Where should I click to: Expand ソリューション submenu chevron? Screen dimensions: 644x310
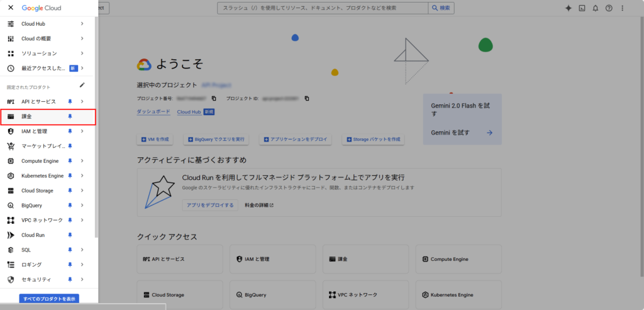point(82,53)
